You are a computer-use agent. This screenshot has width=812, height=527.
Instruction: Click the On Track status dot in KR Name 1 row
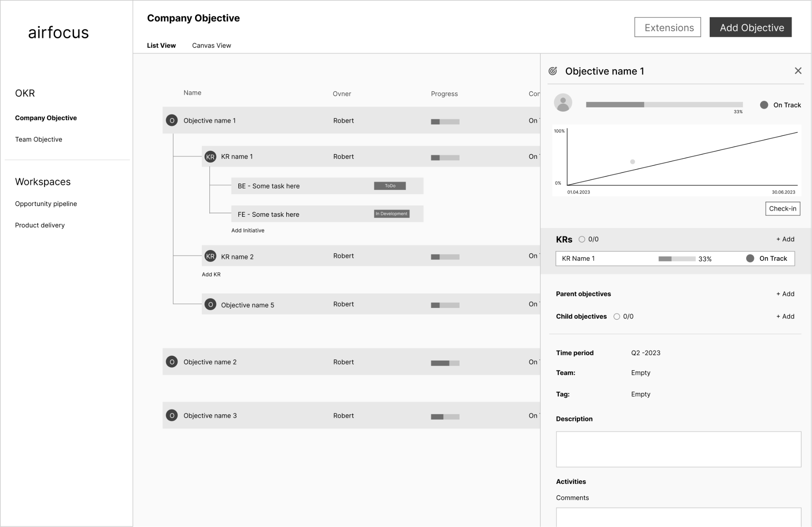point(750,258)
